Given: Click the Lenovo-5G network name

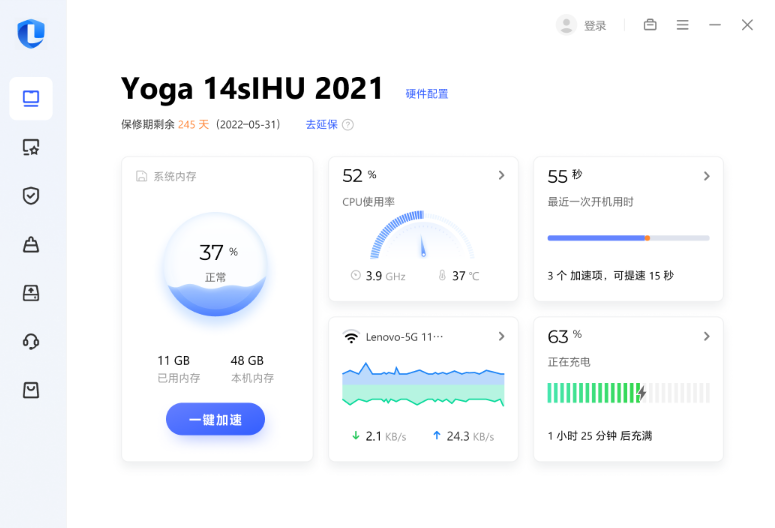Looking at the screenshot, I should (404, 337).
